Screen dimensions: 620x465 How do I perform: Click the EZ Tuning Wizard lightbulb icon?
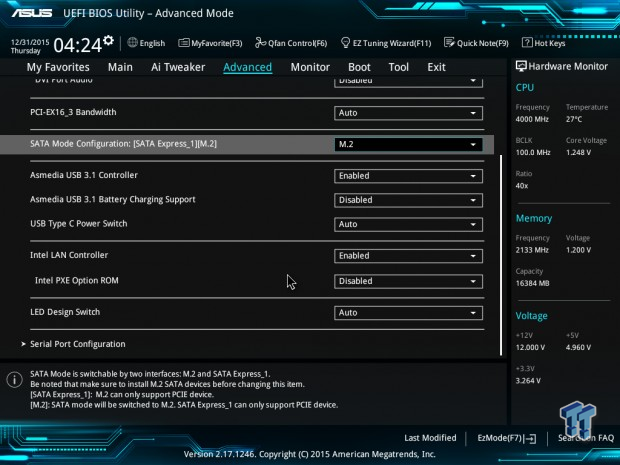345,42
